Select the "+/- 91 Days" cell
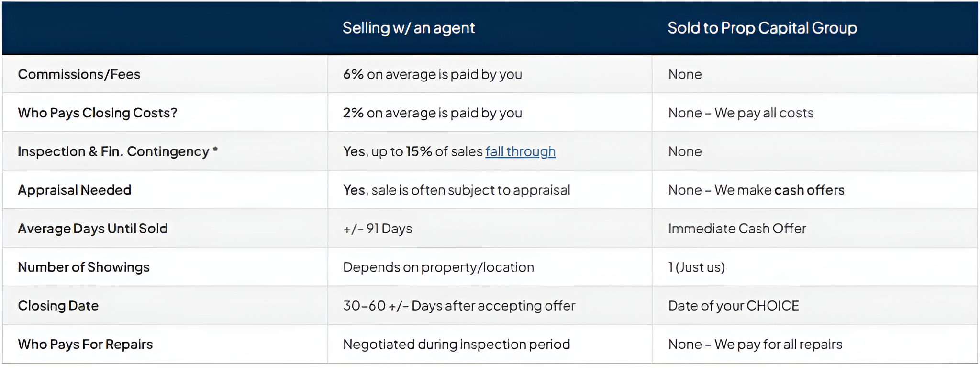This screenshot has height=368, width=980. click(378, 229)
